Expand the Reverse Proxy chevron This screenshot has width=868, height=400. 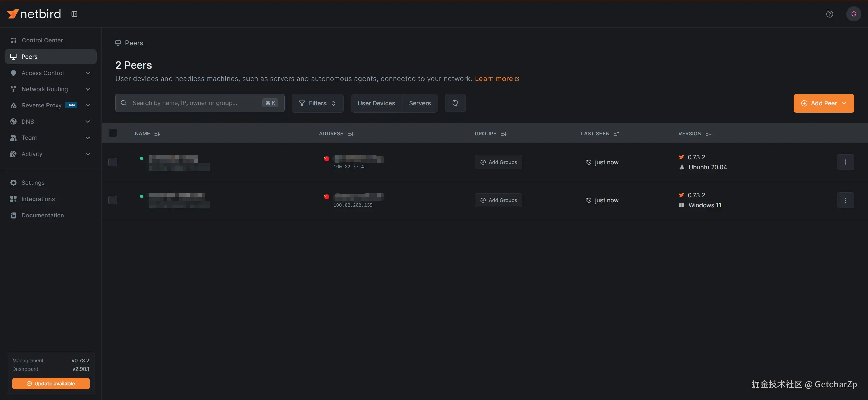(88, 105)
